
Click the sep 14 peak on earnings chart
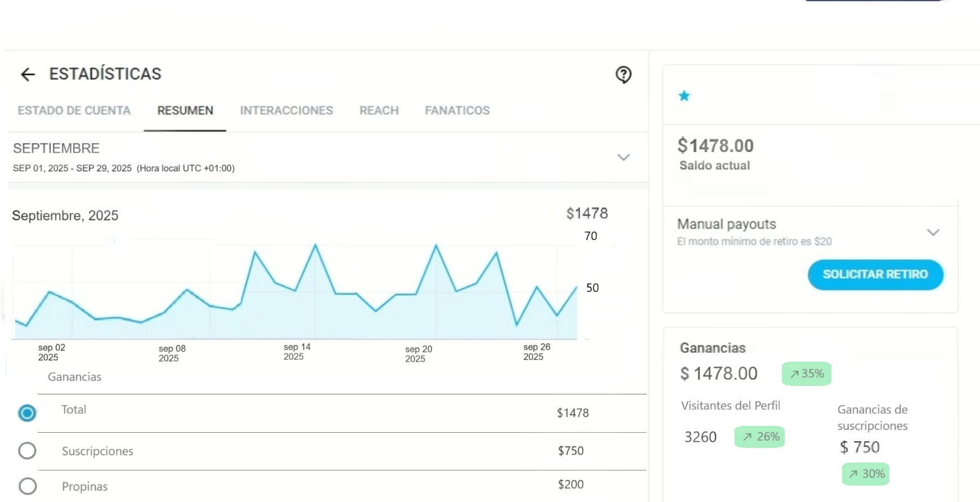pos(315,245)
